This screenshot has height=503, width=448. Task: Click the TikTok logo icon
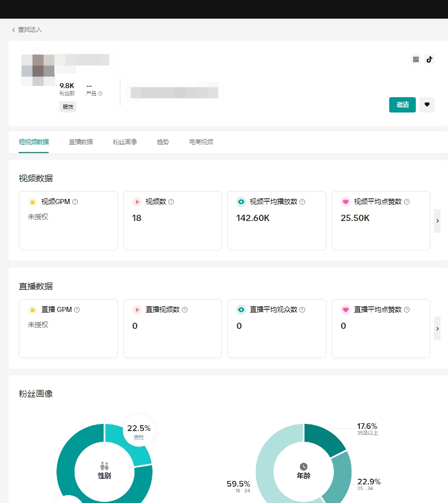click(x=429, y=59)
